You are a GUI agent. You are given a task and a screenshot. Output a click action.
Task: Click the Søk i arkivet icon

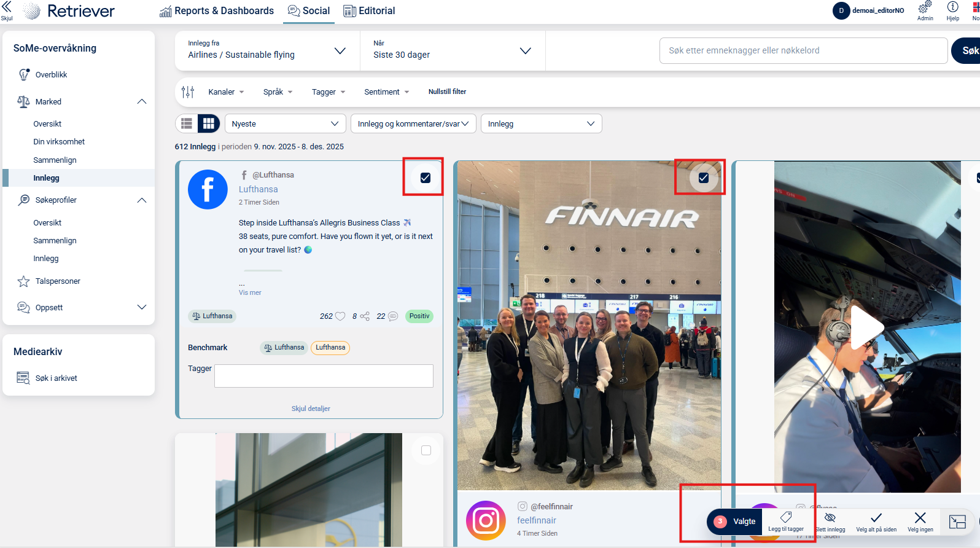click(x=23, y=378)
